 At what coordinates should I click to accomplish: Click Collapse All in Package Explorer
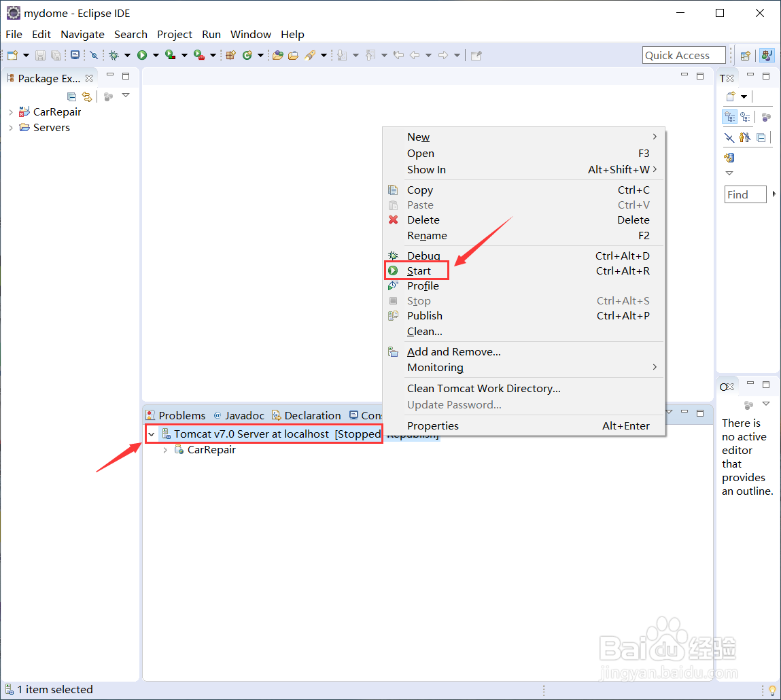(72, 97)
